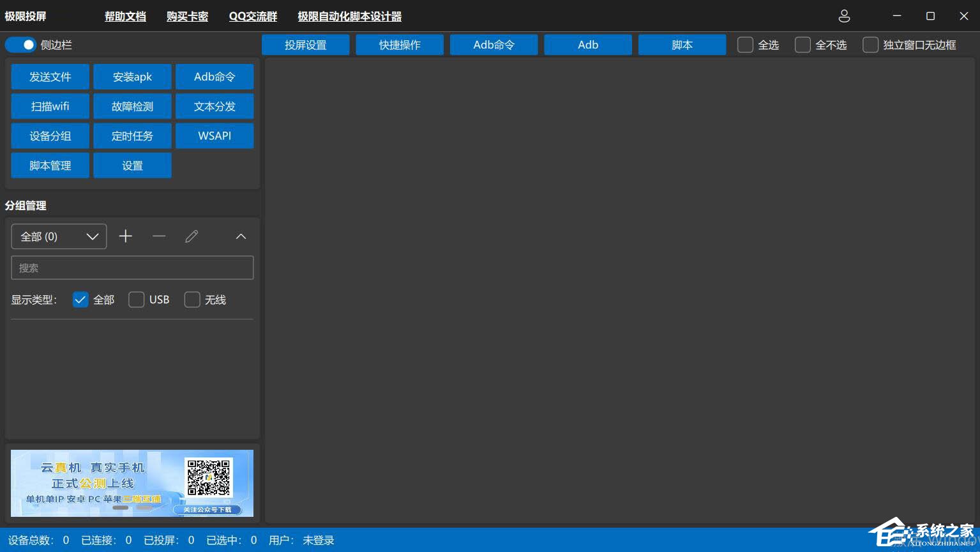Open the 设备分组 button
980x552 pixels.
pyautogui.click(x=50, y=136)
